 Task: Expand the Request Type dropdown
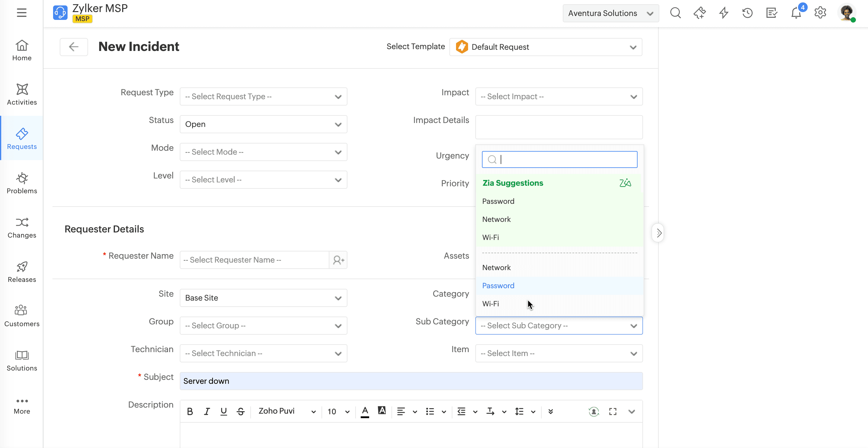coord(264,97)
